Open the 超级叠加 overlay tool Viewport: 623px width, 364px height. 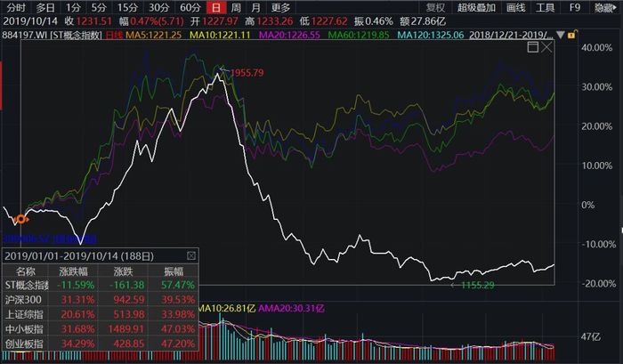(476, 7)
